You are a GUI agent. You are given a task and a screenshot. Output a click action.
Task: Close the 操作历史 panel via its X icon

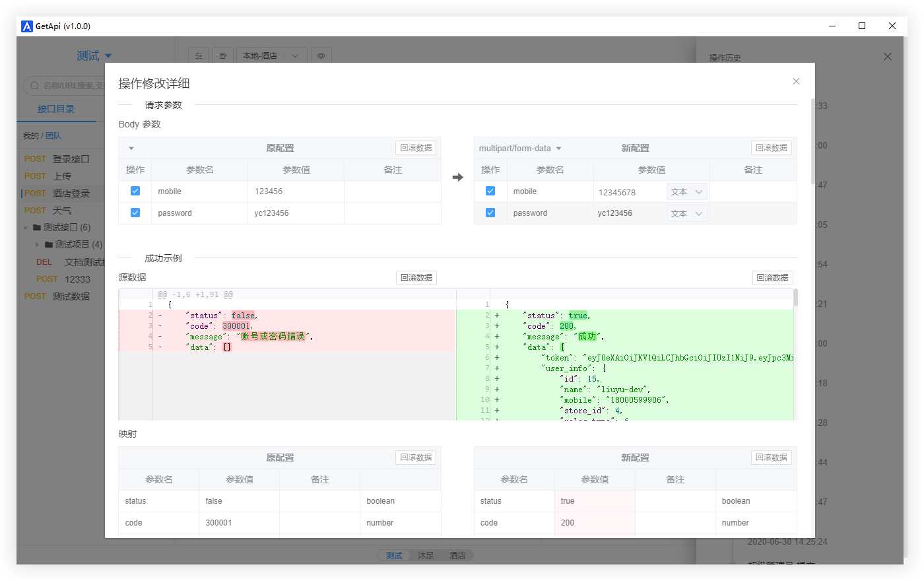[x=887, y=56]
